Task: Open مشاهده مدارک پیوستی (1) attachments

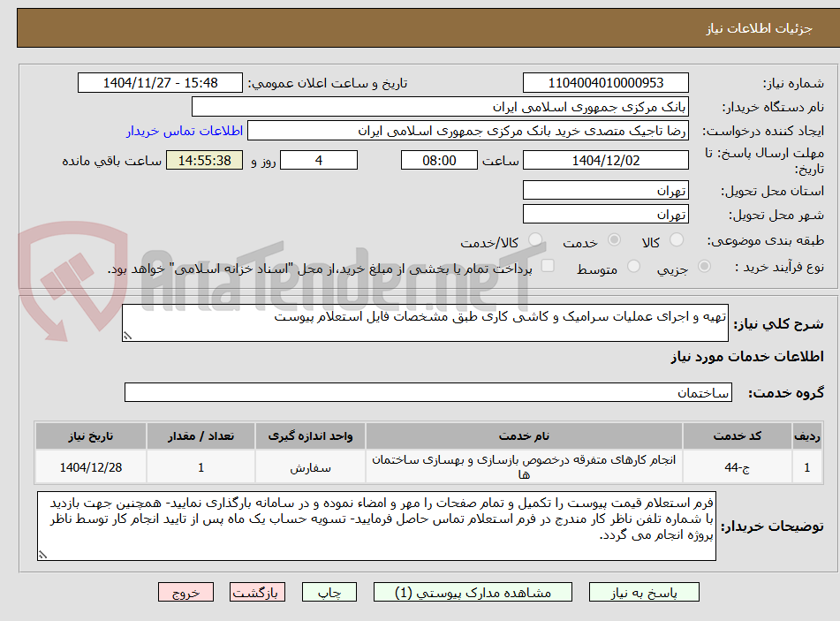Action: coord(473,592)
